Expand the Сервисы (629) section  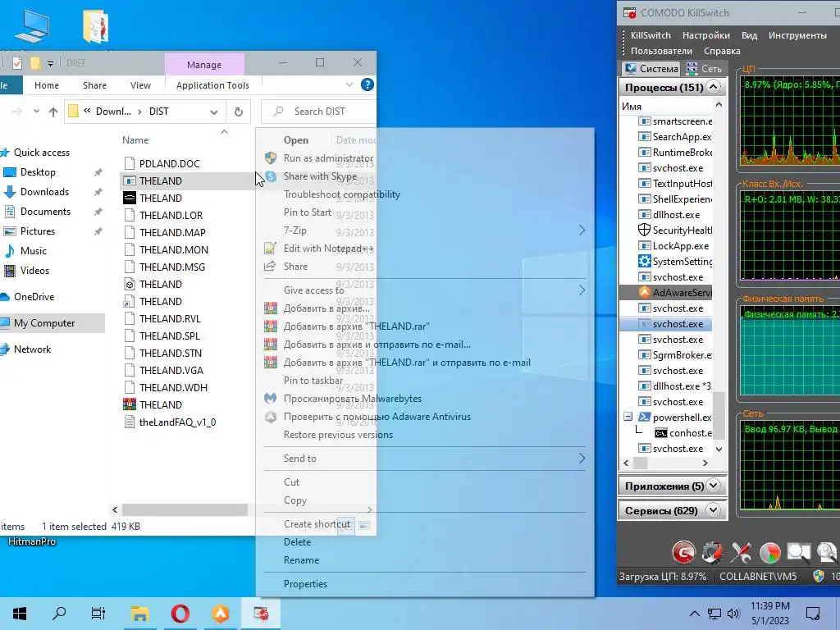tap(714, 510)
